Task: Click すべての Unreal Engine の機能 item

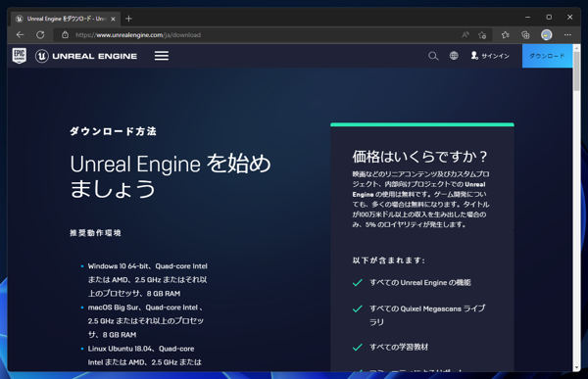Action: click(420, 283)
